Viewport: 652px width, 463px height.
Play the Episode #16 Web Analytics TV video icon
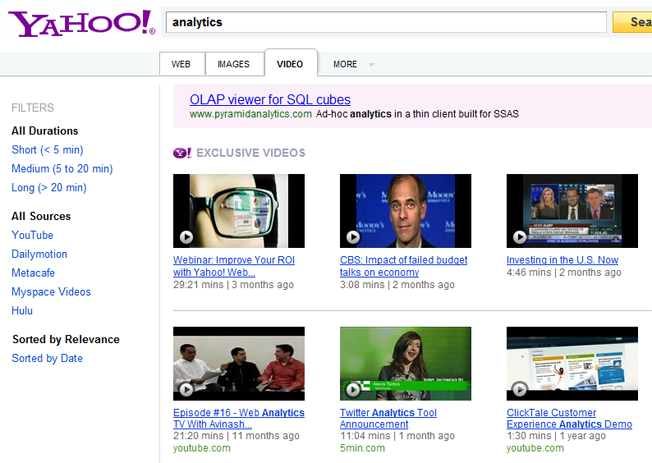(x=186, y=390)
